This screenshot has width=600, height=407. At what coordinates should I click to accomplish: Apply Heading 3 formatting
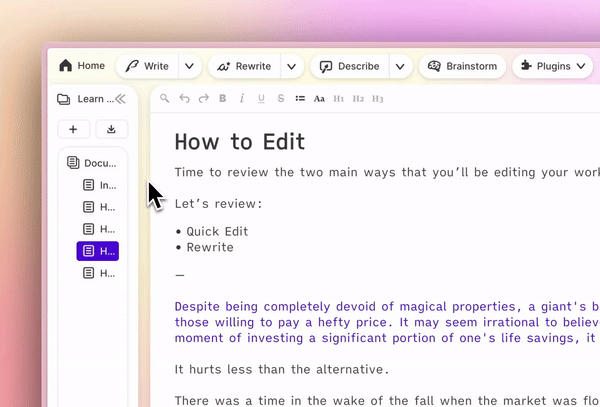pos(377,99)
